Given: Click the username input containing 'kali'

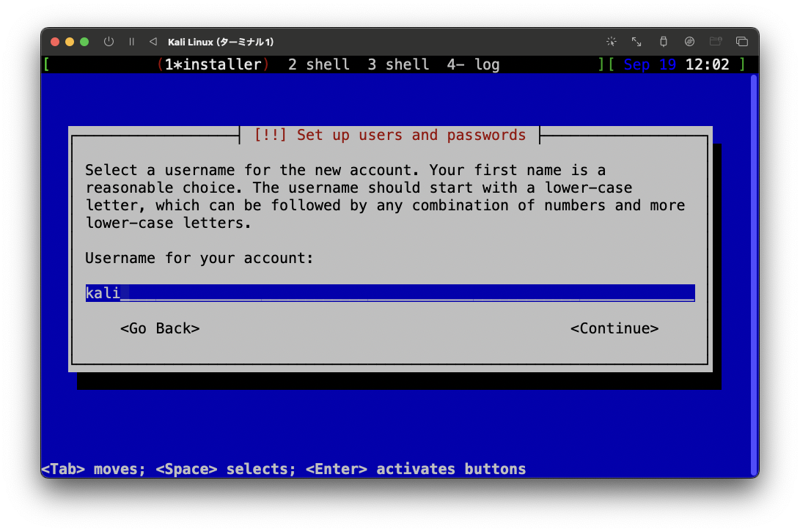Looking at the screenshot, I should coord(389,292).
